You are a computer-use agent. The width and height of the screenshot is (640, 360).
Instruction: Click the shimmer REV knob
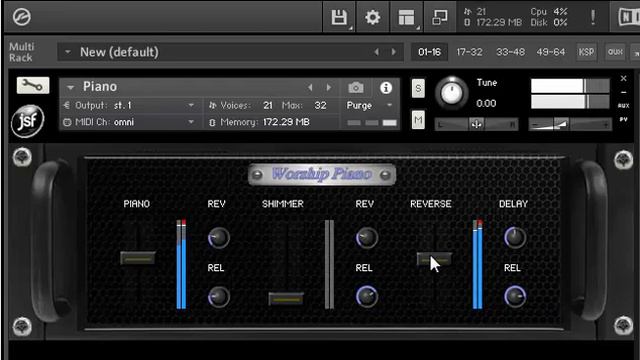[x=367, y=238]
